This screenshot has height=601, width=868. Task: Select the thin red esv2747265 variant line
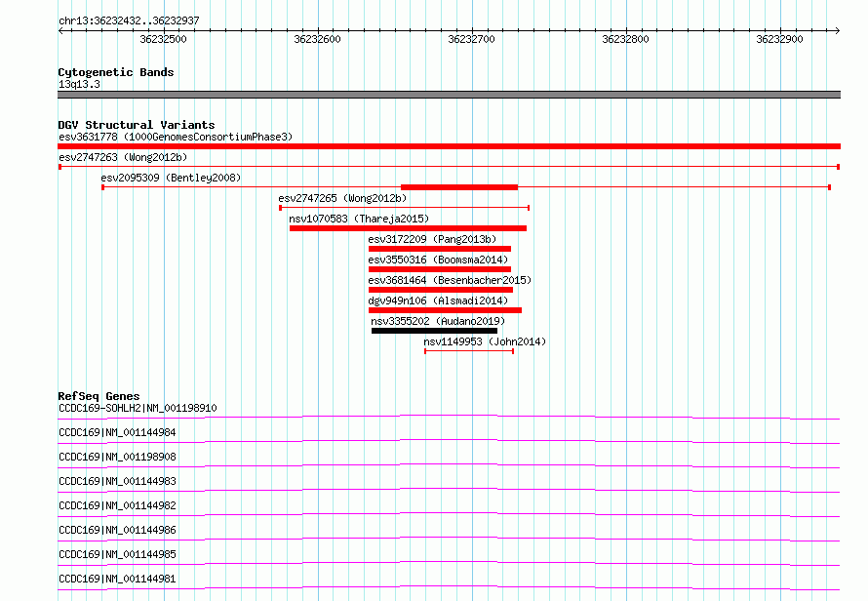click(404, 208)
